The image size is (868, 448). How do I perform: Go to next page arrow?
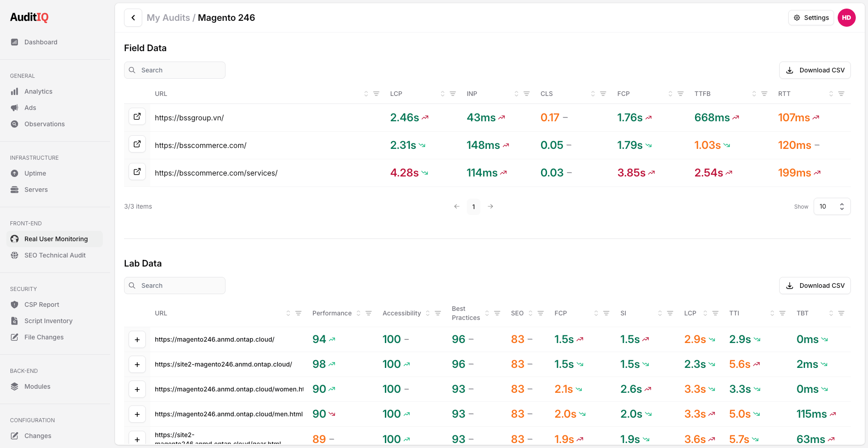coord(490,206)
